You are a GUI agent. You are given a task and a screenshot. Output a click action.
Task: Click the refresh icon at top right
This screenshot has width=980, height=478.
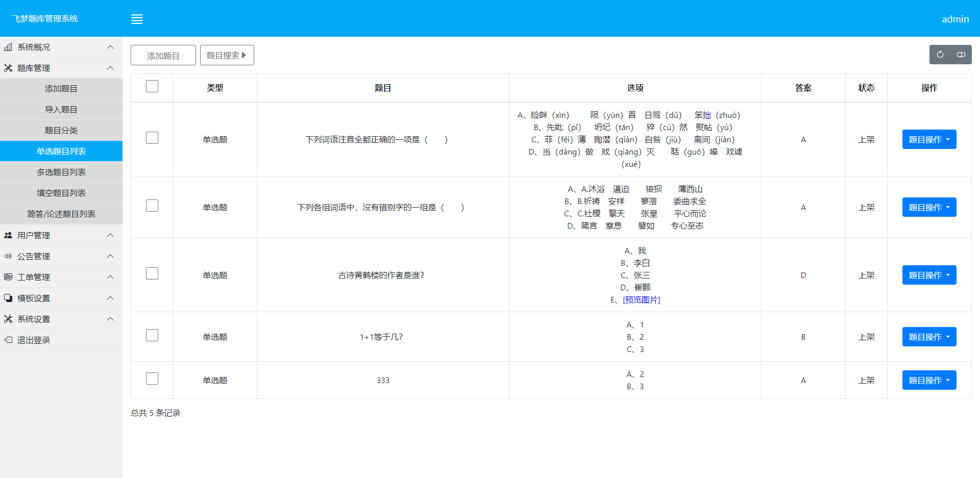tap(940, 55)
